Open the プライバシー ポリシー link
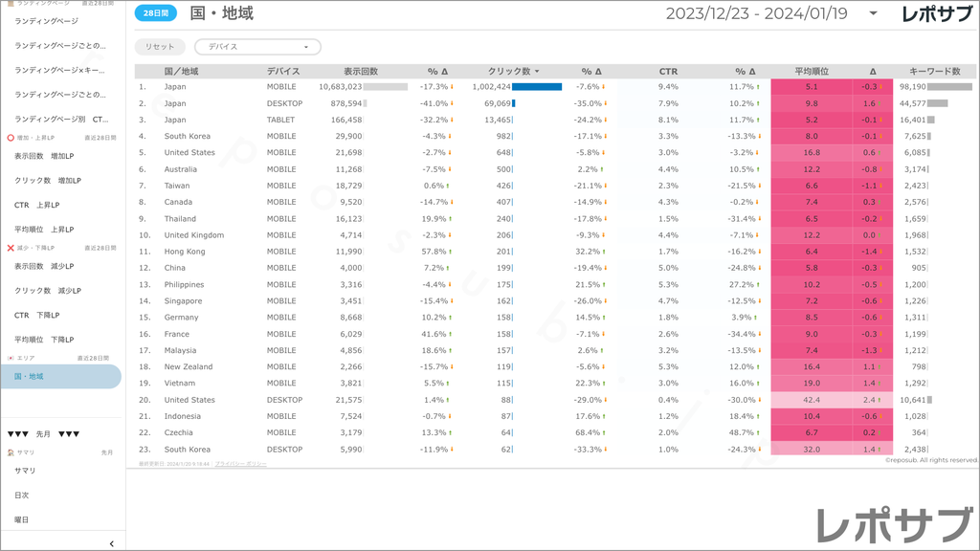 [240, 463]
